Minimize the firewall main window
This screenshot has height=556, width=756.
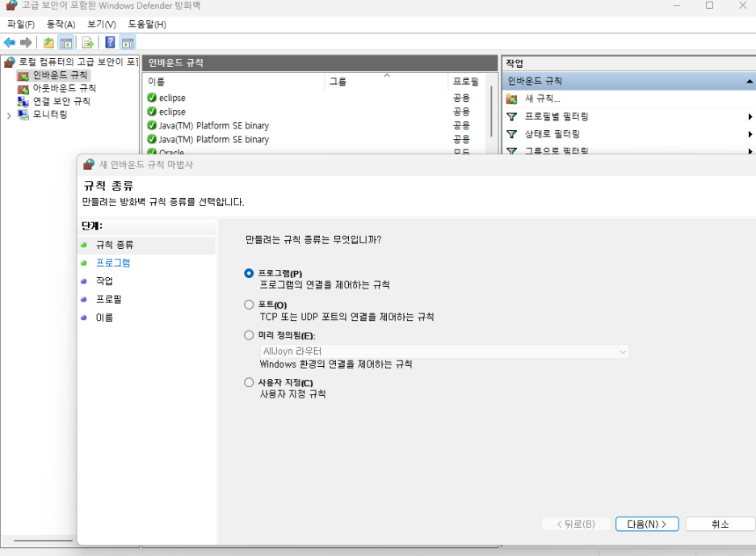pos(677,6)
